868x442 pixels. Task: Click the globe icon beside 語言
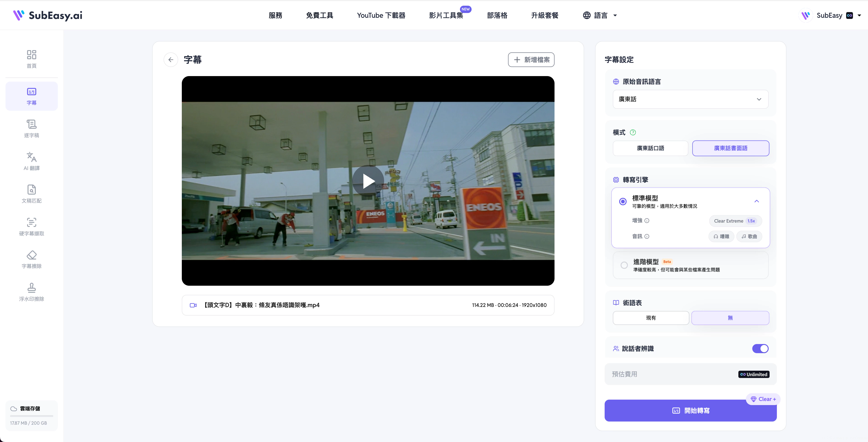pos(587,15)
